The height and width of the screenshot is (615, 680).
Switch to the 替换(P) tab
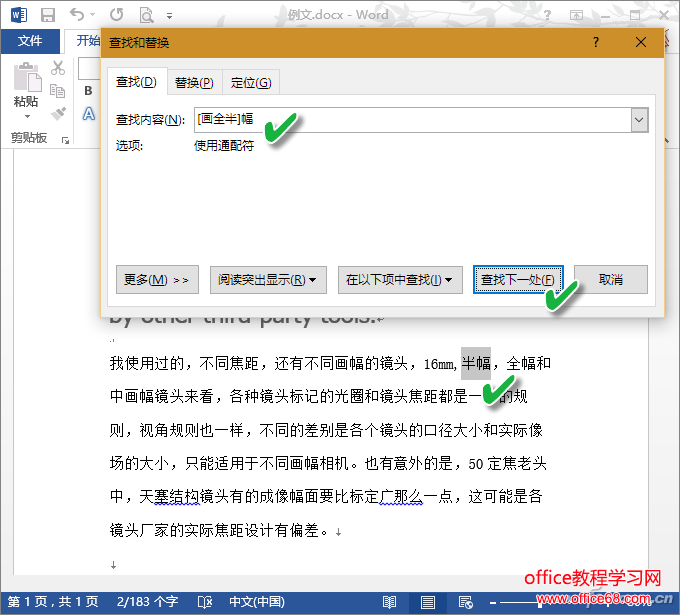coord(194,82)
